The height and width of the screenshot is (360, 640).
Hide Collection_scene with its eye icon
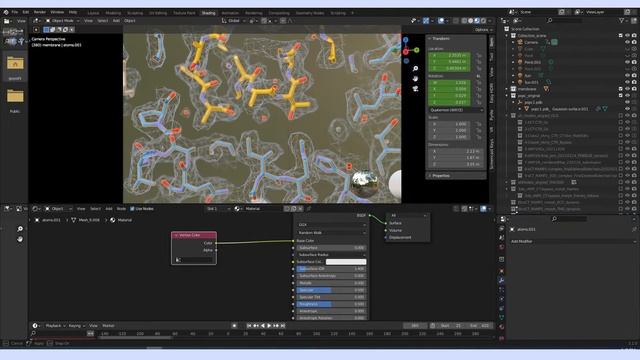(627, 36)
